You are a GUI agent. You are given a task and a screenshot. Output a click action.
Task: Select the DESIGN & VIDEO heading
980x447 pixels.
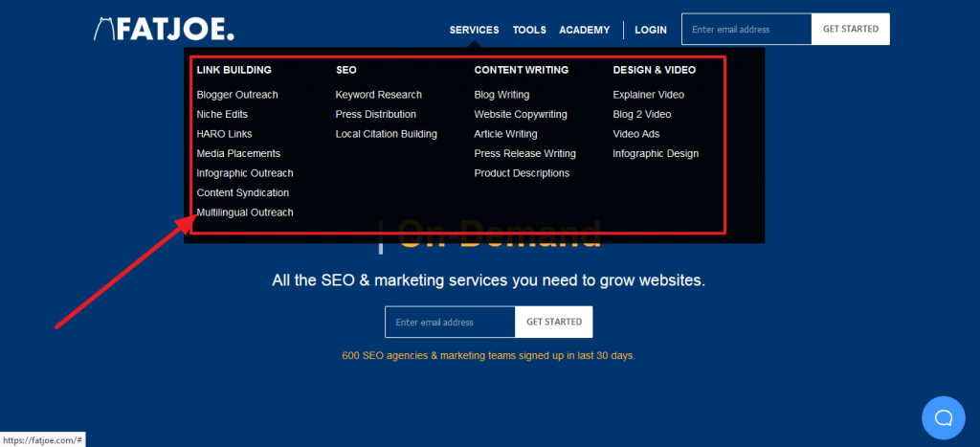point(655,70)
